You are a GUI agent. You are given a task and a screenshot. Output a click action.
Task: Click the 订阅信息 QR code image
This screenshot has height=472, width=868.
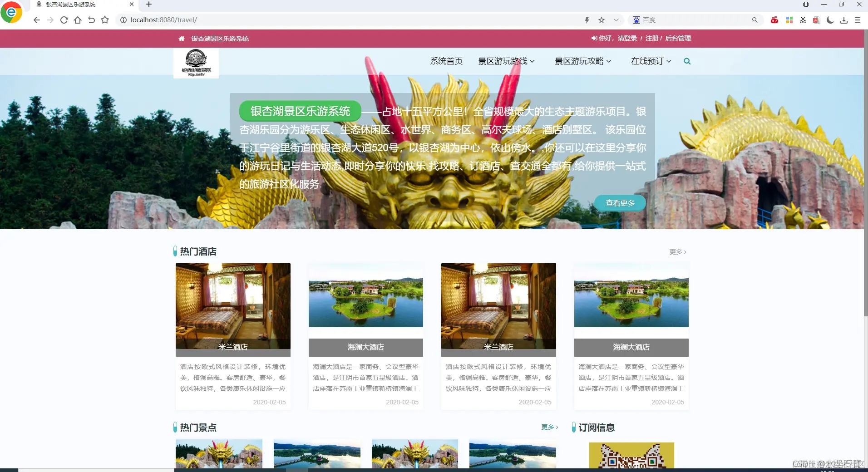coord(631,455)
